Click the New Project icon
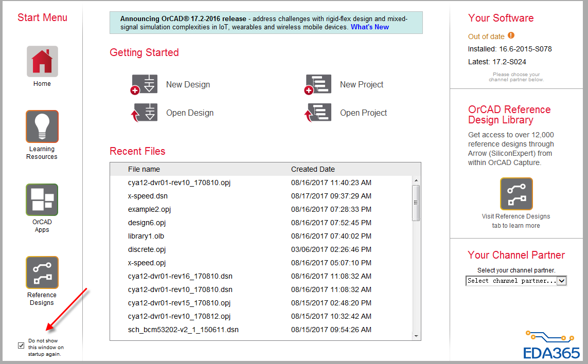This screenshot has width=588, height=364. (x=317, y=84)
